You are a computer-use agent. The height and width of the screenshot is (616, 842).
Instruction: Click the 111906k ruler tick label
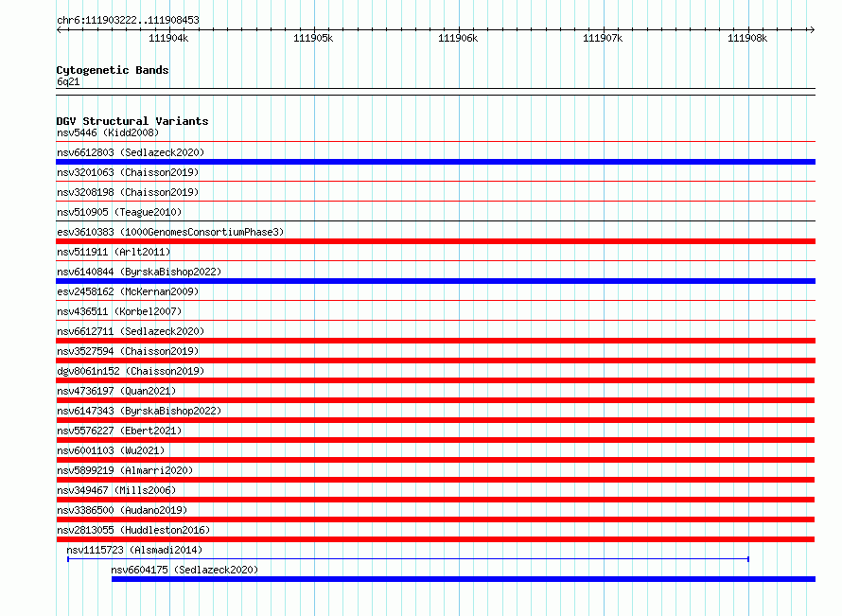(x=458, y=38)
